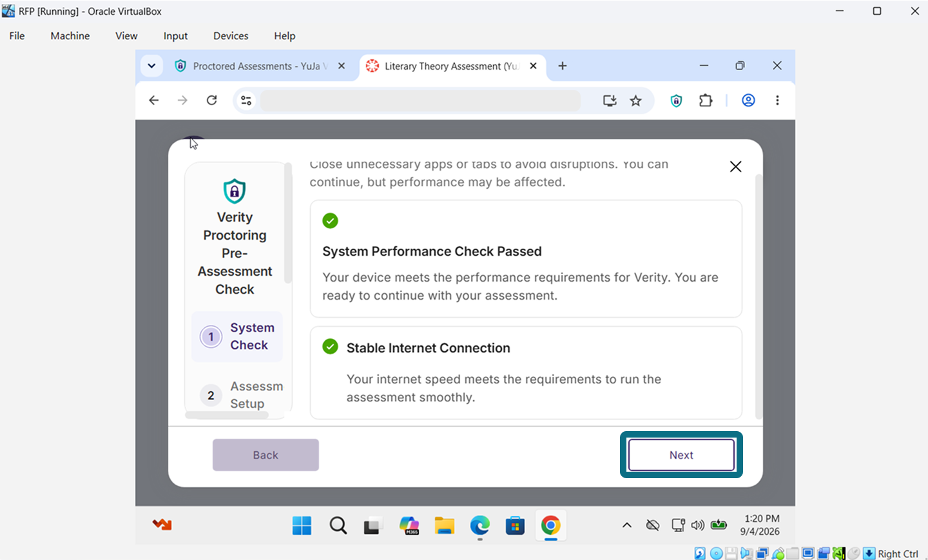Click the VirtualBox display status icon
928x560 pixels.
807,553
